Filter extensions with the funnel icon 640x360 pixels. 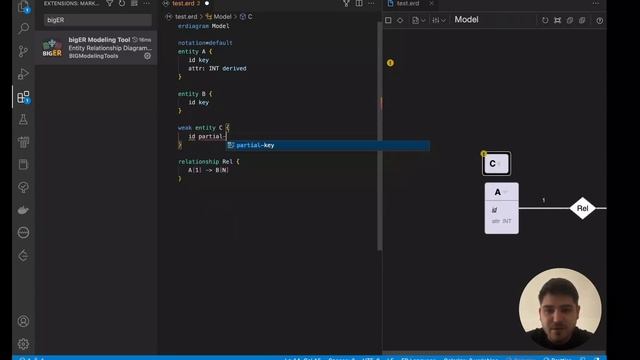[x=109, y=3]
